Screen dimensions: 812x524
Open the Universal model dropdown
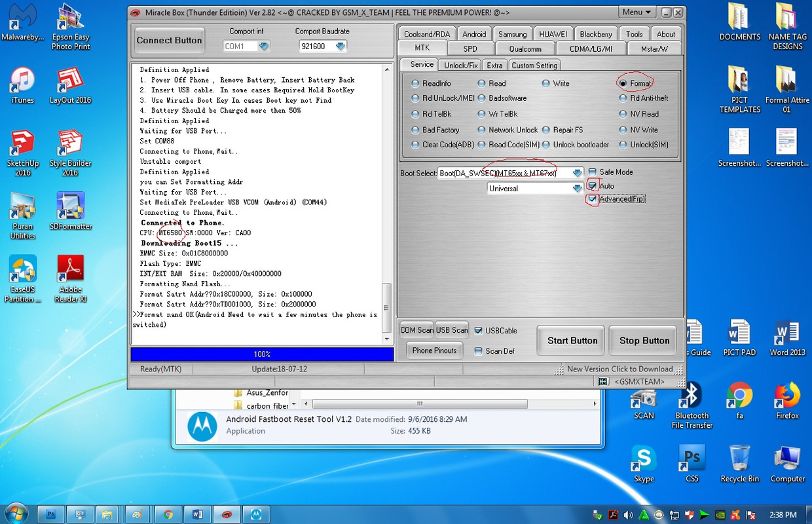(577, 188)
